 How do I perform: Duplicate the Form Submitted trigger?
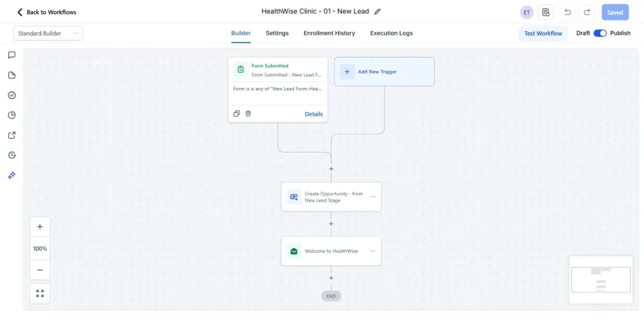tap(237, 114)
